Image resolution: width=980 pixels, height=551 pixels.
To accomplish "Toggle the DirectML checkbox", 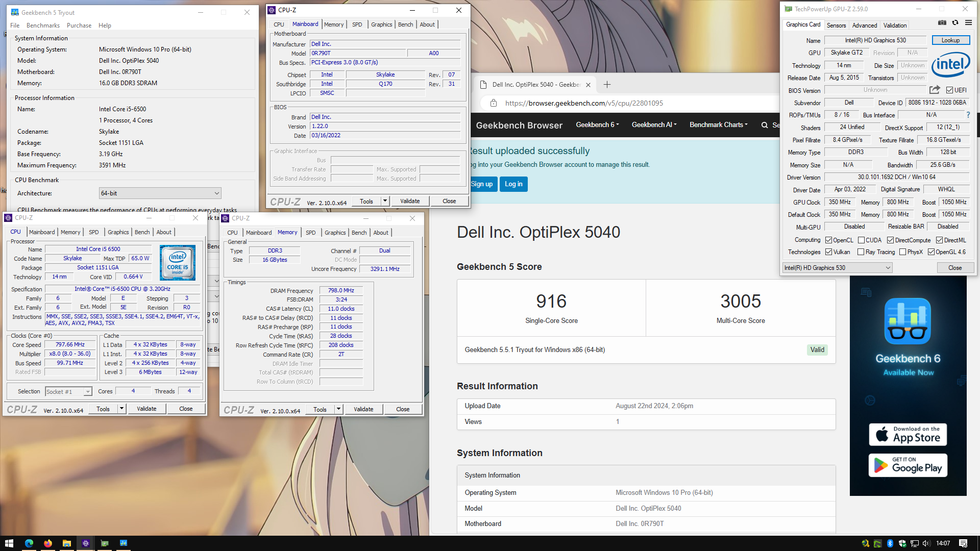I will point(939,240).
